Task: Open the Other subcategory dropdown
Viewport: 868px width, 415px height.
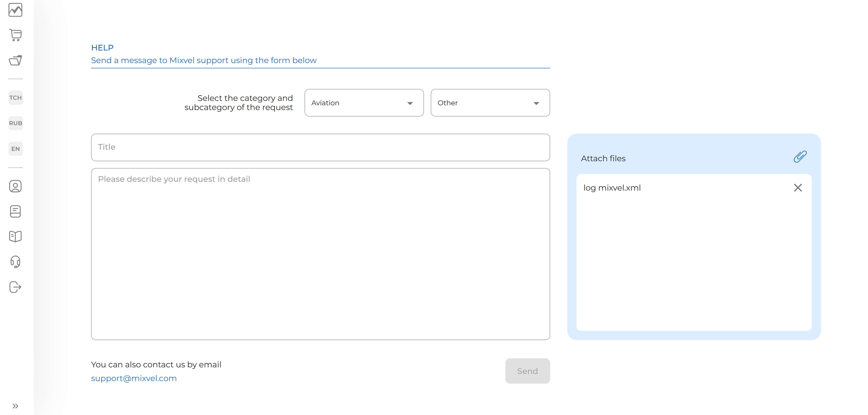Action: click(x=490, y=103)
